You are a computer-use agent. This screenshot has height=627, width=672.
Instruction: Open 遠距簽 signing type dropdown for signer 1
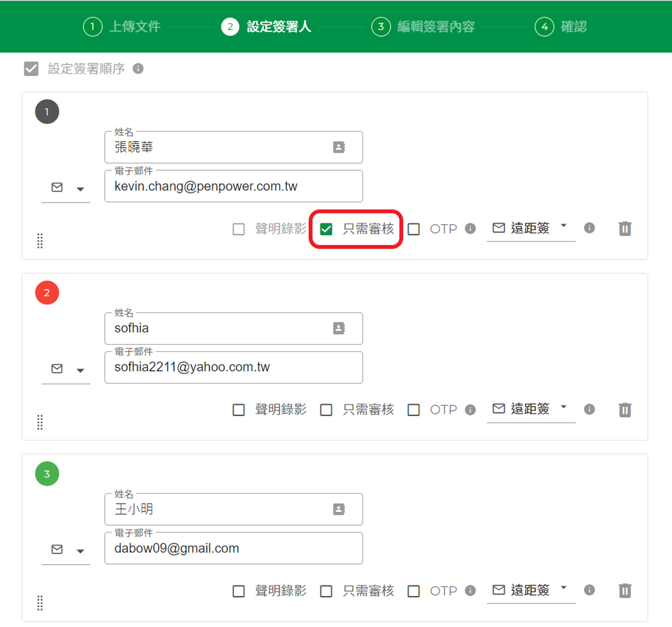(531, 228)
